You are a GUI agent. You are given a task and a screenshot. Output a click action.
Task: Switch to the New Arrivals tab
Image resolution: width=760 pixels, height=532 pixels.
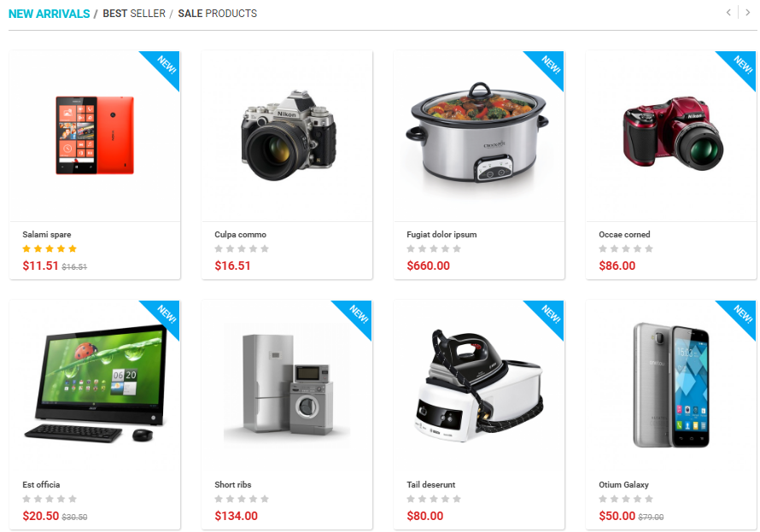[x=49, y=14]
